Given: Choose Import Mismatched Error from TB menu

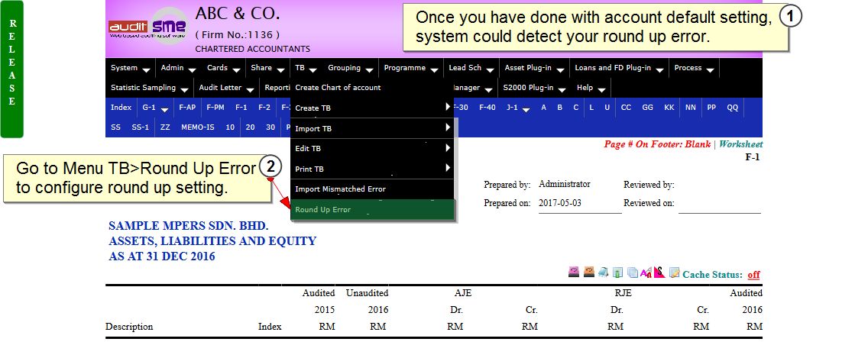Looking at the screenshot, I should click(372, 189).
